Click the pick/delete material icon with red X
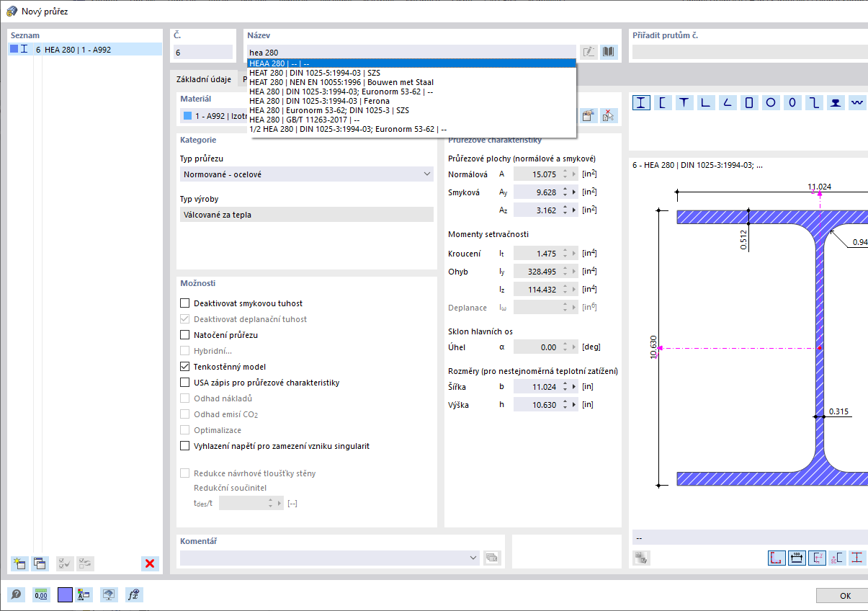Screen dimensions: 868x611 point(609,115)
